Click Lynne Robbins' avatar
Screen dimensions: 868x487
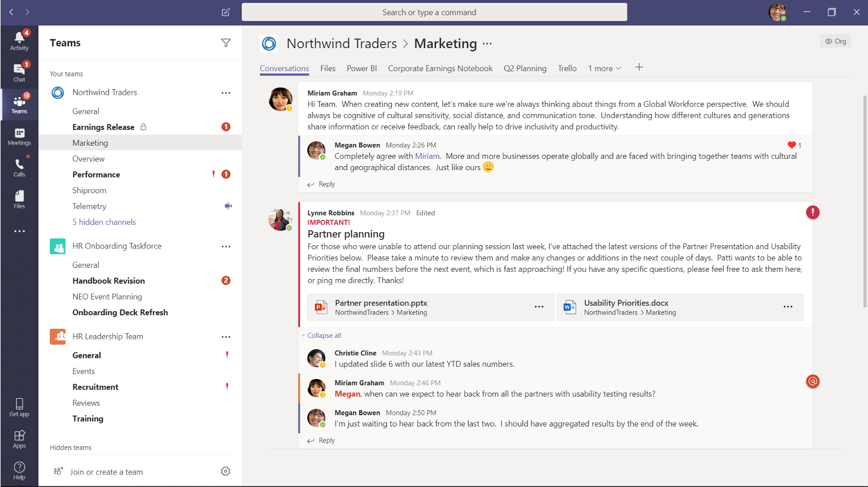[x=280, y=219]
